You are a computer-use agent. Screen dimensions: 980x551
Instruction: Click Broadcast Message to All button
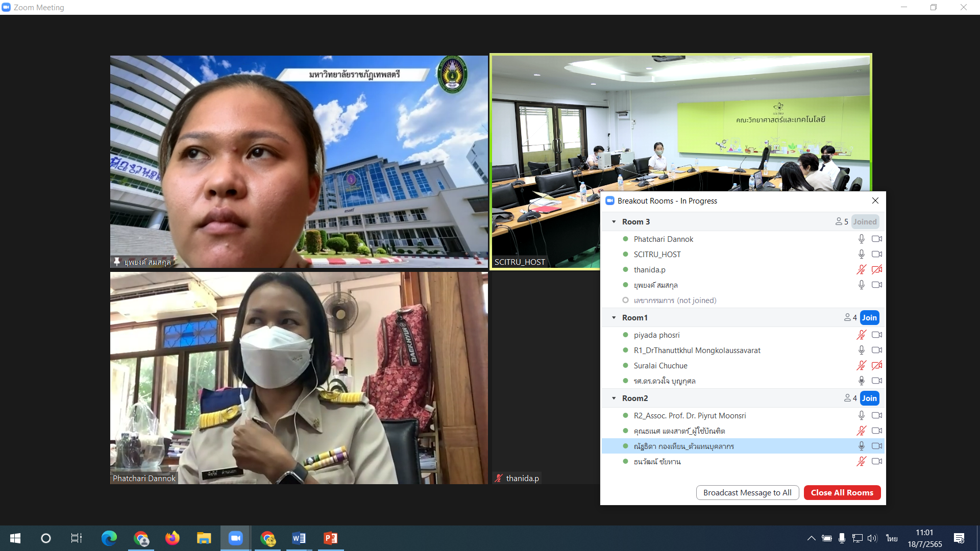click(x=747, y=492)
